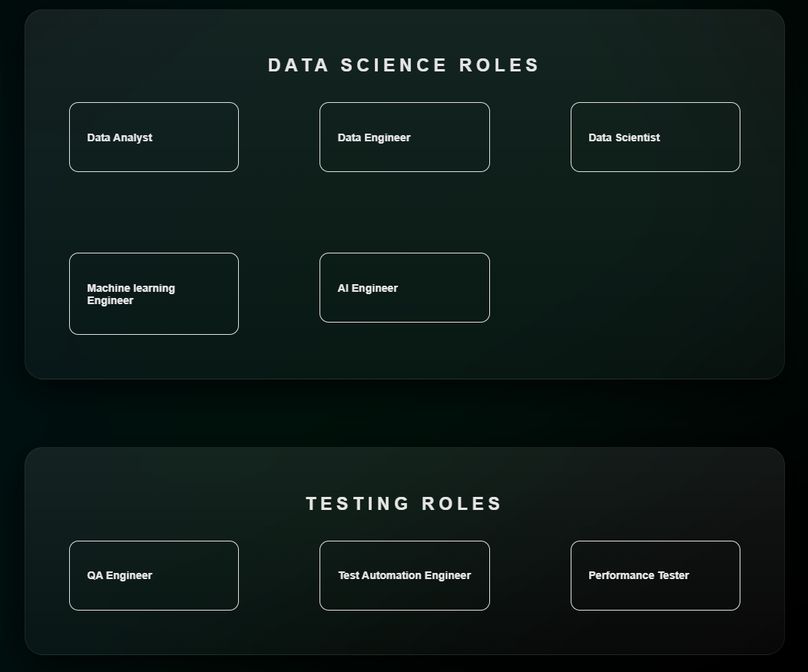Click the "Test Automation Engineer" text
Image resolution: width=808 pixels, height=672 pixels.
click(x=404, y=576)
